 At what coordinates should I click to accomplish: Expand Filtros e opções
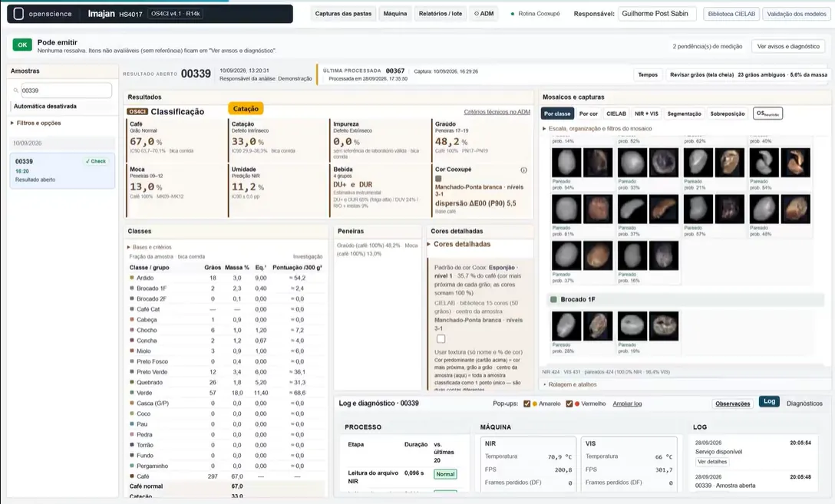36,123
